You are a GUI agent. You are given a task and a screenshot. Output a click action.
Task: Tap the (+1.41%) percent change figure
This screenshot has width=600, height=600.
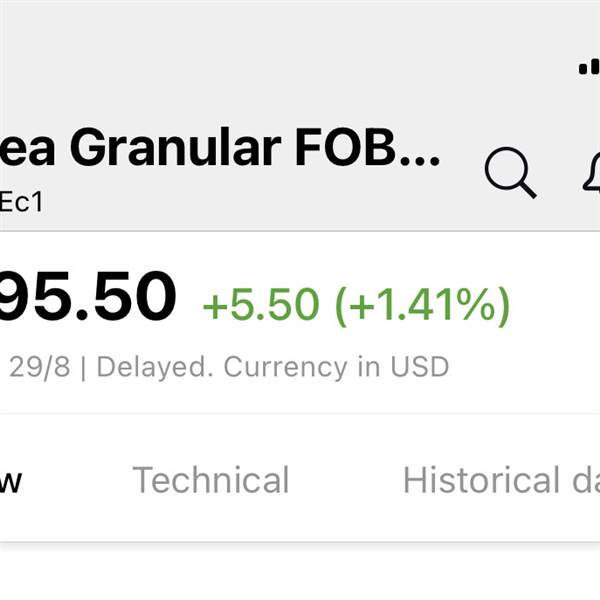point(422,306)
